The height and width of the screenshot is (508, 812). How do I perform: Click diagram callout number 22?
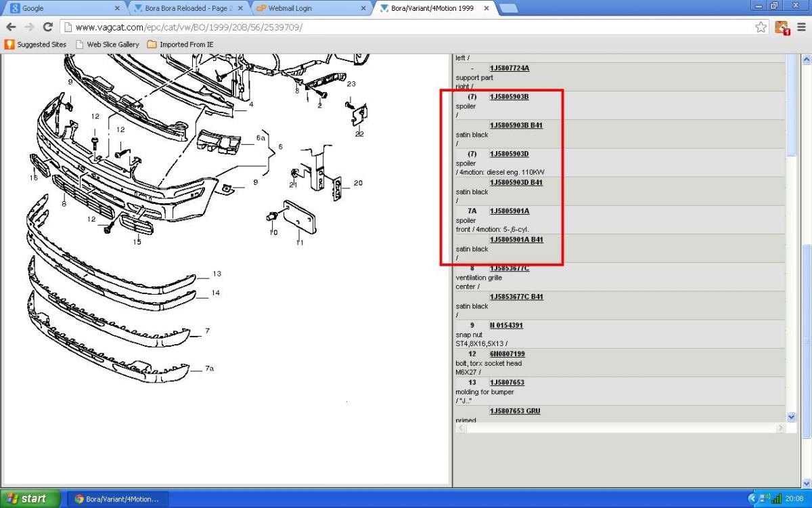click(359, 133)
